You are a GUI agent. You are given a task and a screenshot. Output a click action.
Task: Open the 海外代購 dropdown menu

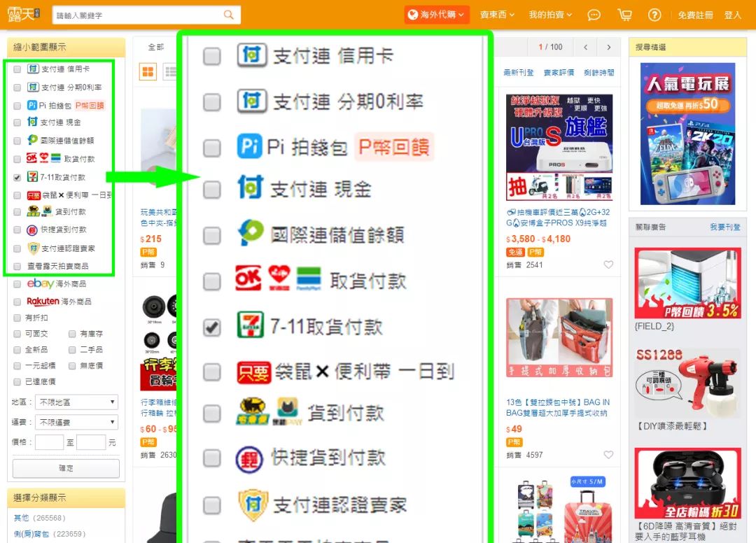tap(436, 15)
